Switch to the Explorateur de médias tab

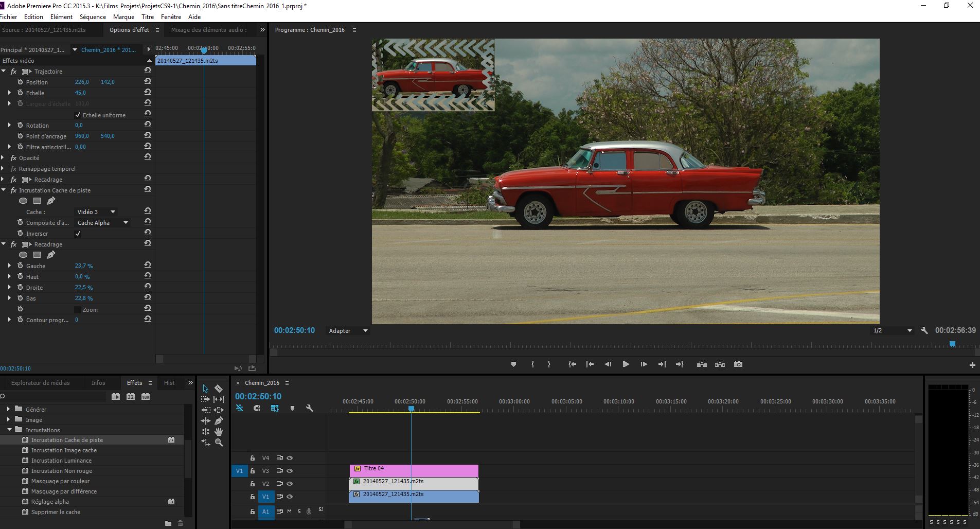(x=40, y=383)
